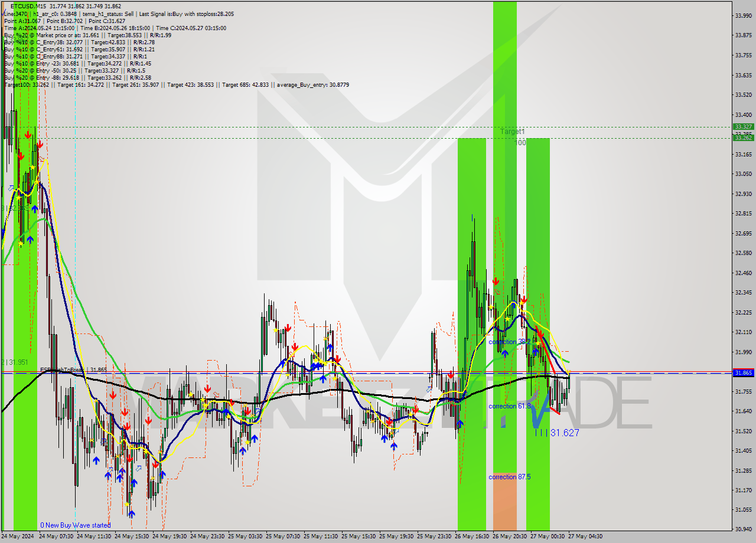Click the green 33.327 price tag
This screenshot has width=756, height=543.
743,127
